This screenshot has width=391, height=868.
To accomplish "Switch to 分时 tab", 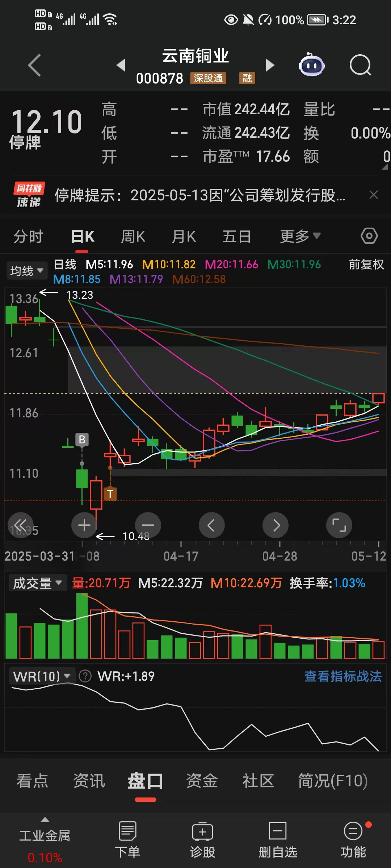I will coord(28,237).
